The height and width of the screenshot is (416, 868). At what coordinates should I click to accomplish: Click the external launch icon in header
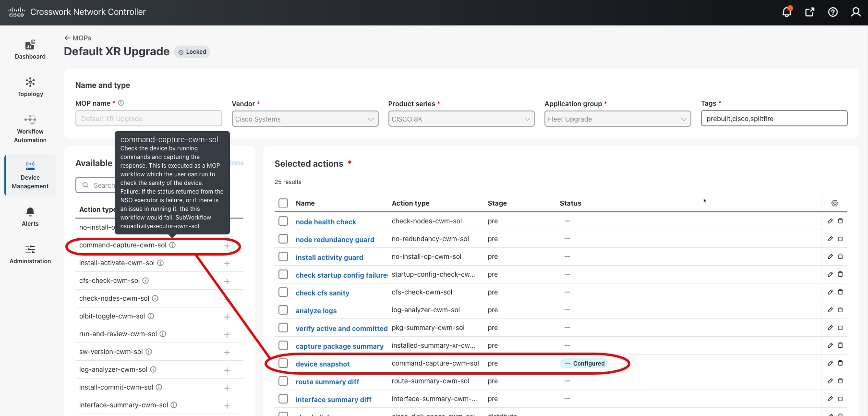point(809,12)
